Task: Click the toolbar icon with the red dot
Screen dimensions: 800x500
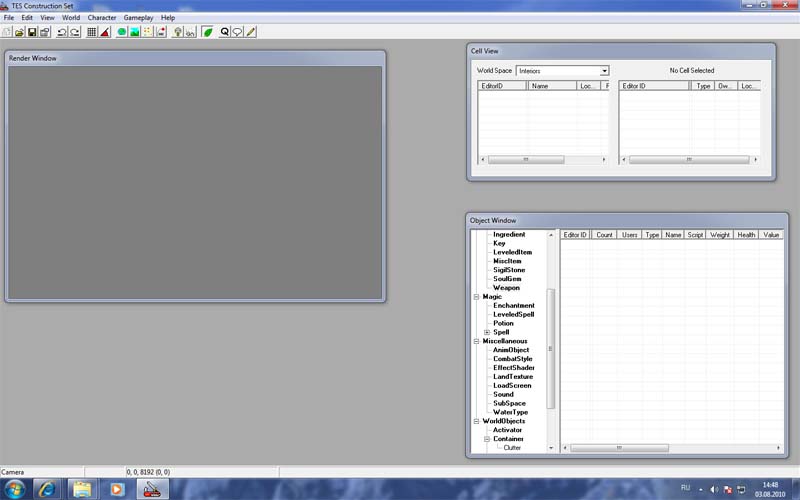Action: tap(161, 32)
